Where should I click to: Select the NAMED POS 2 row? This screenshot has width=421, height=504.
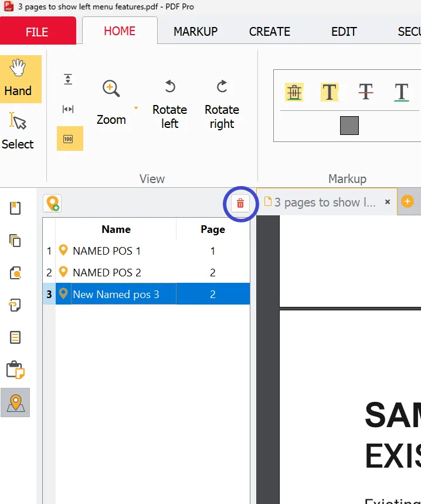pos(146,272)
